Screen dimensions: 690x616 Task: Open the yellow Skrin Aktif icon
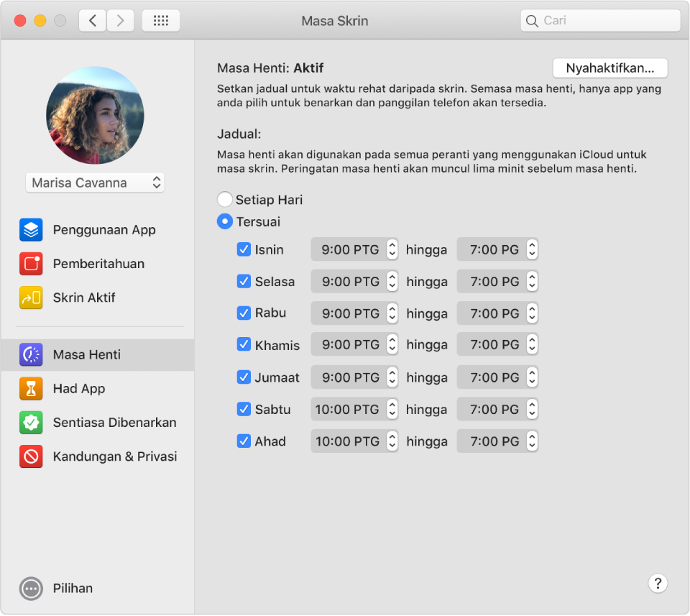[x=31, y=298]
